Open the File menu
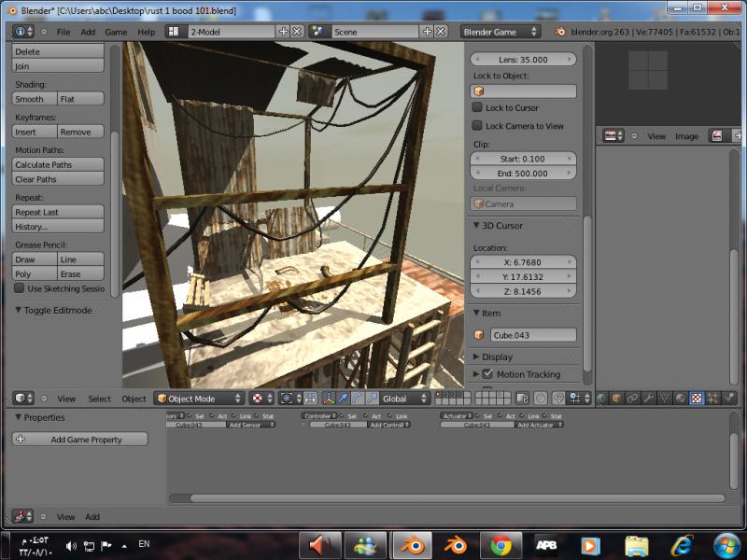The width and height of the screenshot is (747, 560). point(63,31)
